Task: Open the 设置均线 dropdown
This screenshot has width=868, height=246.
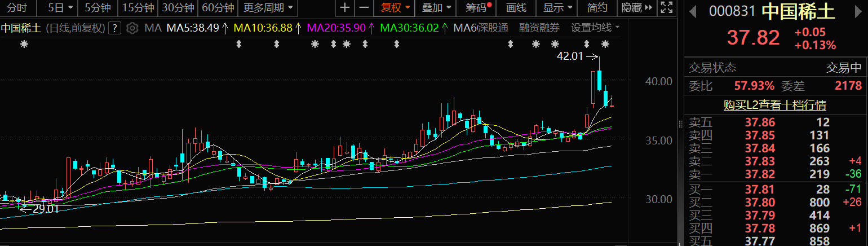Action: tap(595, 28)
